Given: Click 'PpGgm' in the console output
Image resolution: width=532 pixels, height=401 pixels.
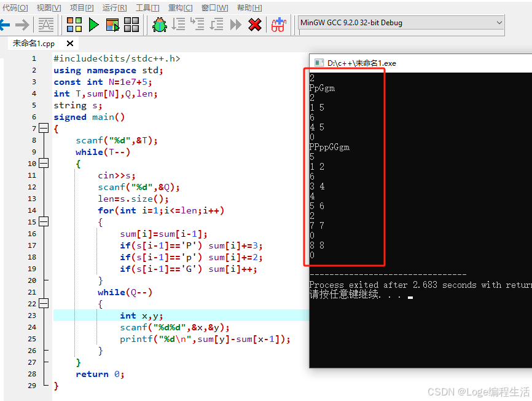Looking at the screenshot, I should coord(322,89).
